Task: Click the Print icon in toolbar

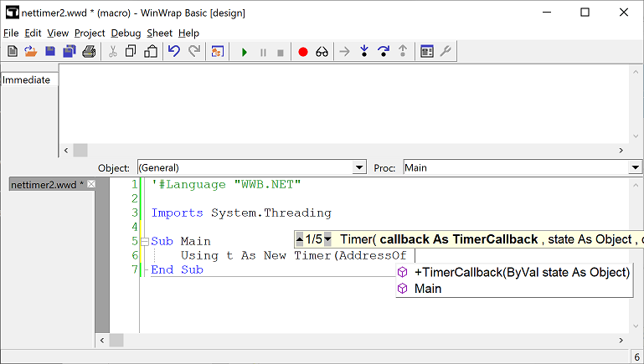Action: click(x=89, y=52)
